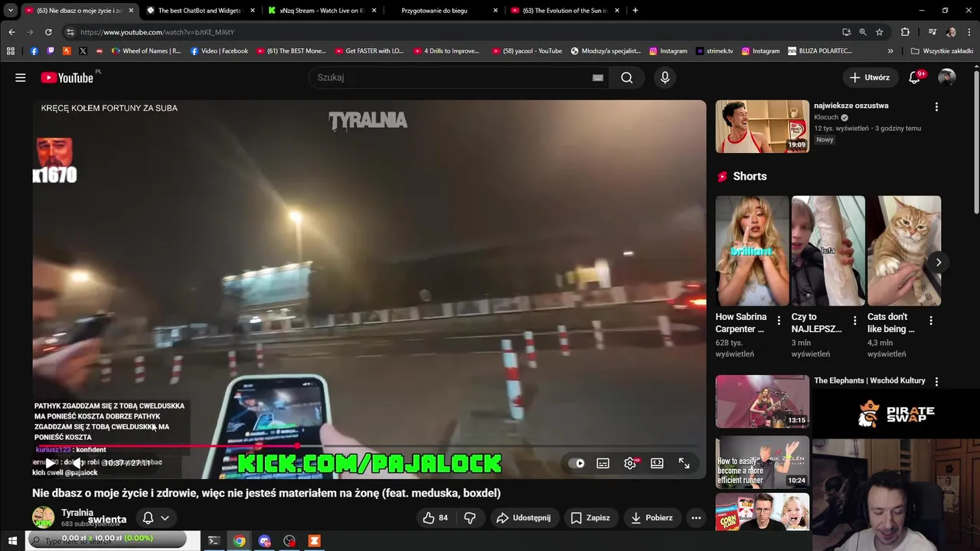Screen dimensions: 980x551
Task: Open 'Wheel of Names' bookmark
Action: [146, 51]
